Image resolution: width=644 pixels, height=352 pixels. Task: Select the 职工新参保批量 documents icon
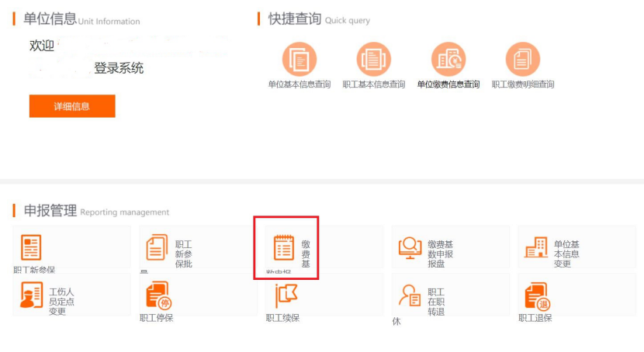tap(157, 247)
